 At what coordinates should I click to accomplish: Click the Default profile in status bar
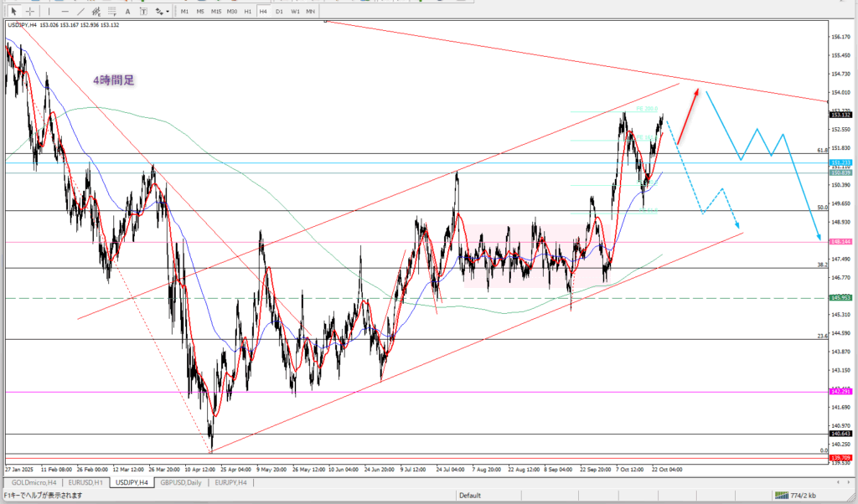click(x=469, y=495)
